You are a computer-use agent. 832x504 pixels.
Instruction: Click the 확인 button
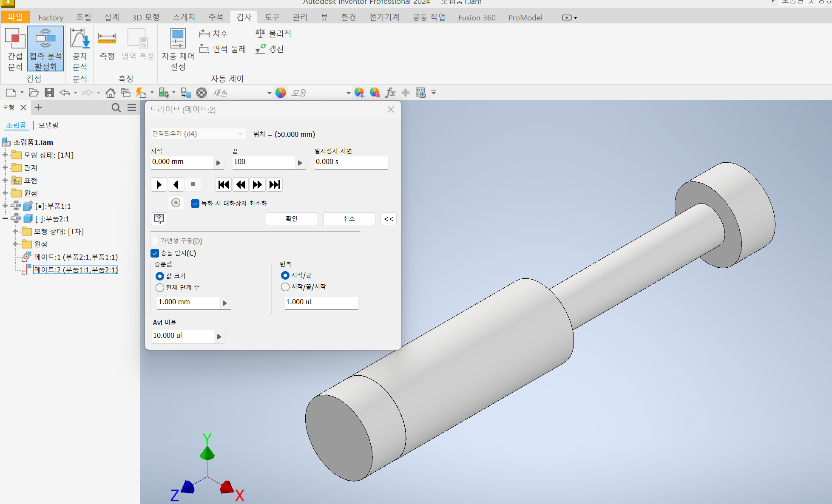[292, 218]
